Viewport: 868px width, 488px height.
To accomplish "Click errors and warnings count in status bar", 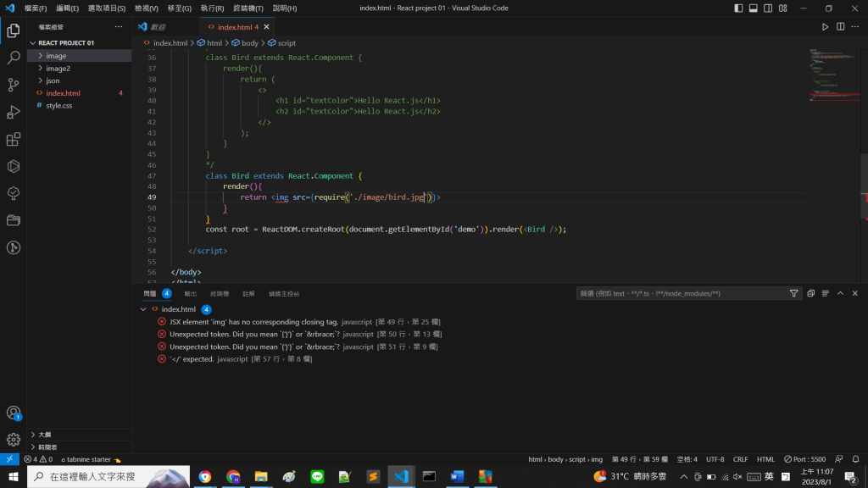I will tap(38, 459).
